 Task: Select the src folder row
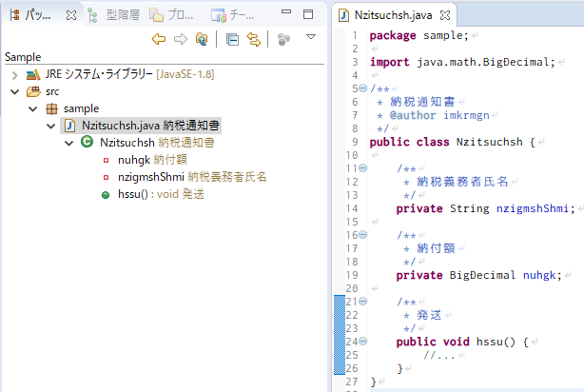click(52, 91)
